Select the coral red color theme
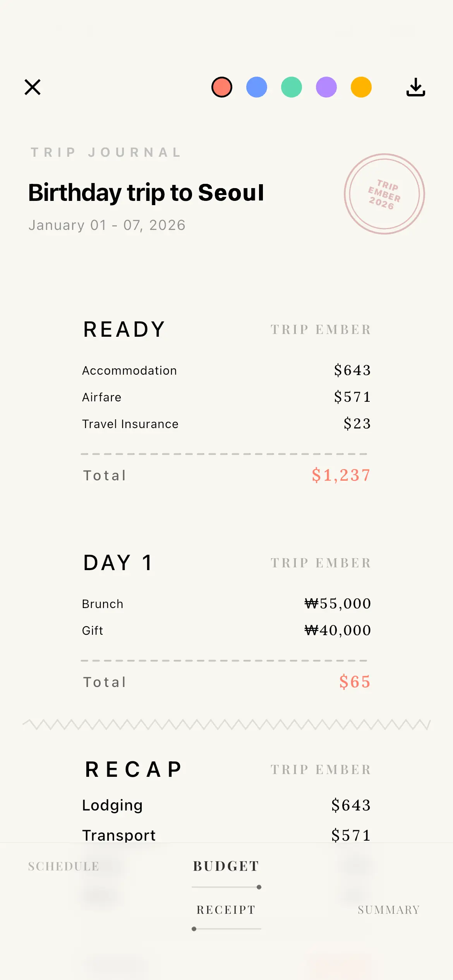Image resolution: width=453 pixels, height=980 pixels. [x=222, y=87]
